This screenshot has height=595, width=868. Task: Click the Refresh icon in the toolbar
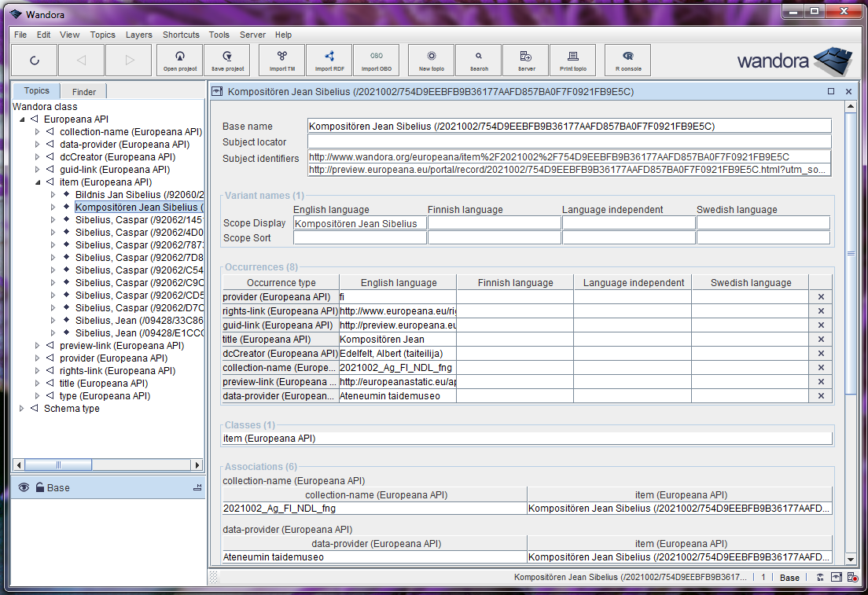34,60
